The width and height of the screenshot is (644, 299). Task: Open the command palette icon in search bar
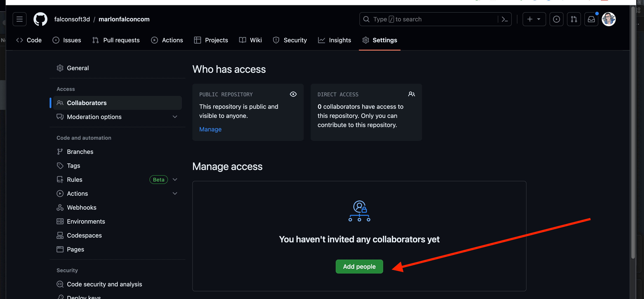pyautogui.click(x=505, y=19)
